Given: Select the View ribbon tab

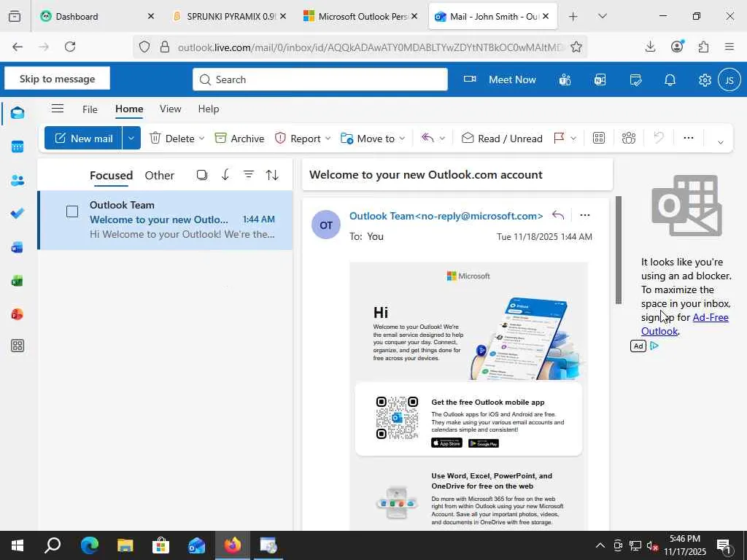Looking at the screenshot, I should coord(170,109).
